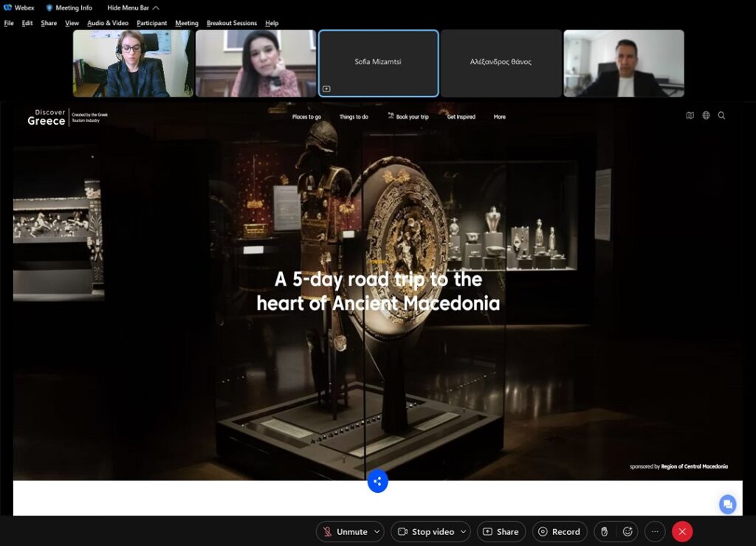Viewport: 756px width, 546px height.
Task: Open the reactions smiley icon
Action: coord(628,531)
